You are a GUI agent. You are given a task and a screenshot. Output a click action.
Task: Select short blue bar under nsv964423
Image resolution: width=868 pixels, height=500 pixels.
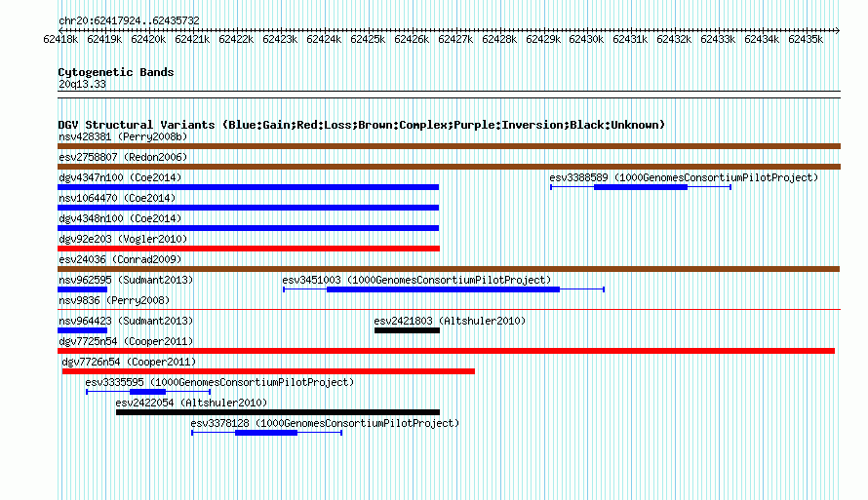pyautogui.click(x=83, y=330)
